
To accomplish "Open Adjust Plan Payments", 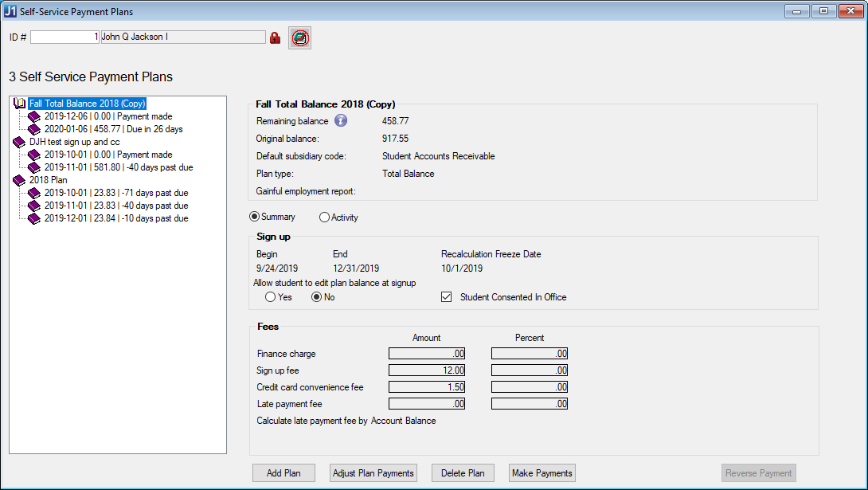I will (x=373, y=473).
